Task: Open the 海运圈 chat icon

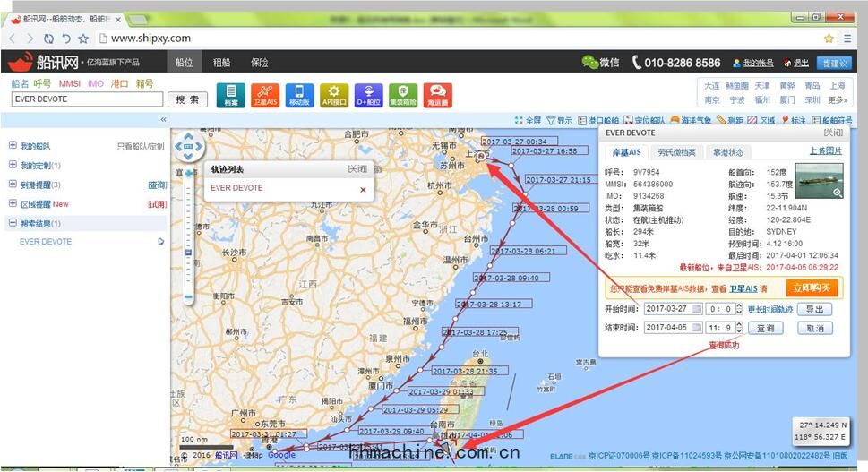Action: [x=438, y=95]
